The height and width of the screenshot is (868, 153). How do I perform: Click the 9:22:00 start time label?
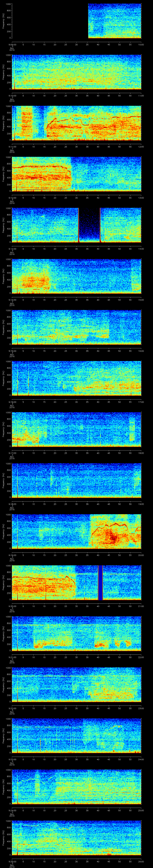point(12,708)
